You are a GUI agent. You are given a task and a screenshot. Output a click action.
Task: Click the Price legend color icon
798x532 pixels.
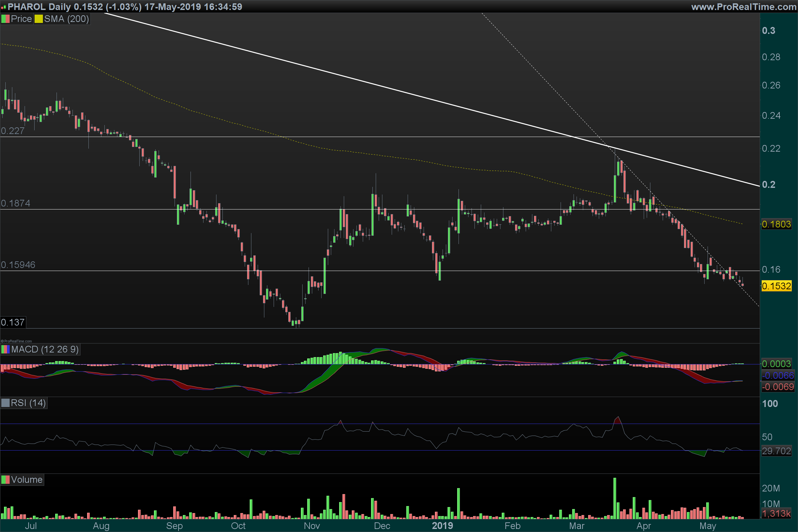click(5, 19)
